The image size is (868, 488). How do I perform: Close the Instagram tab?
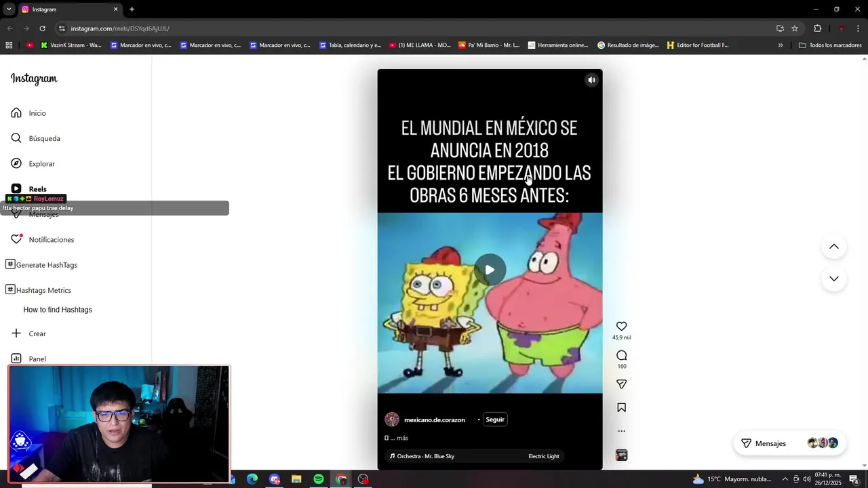pyautogui.click(x=115, y=9)
